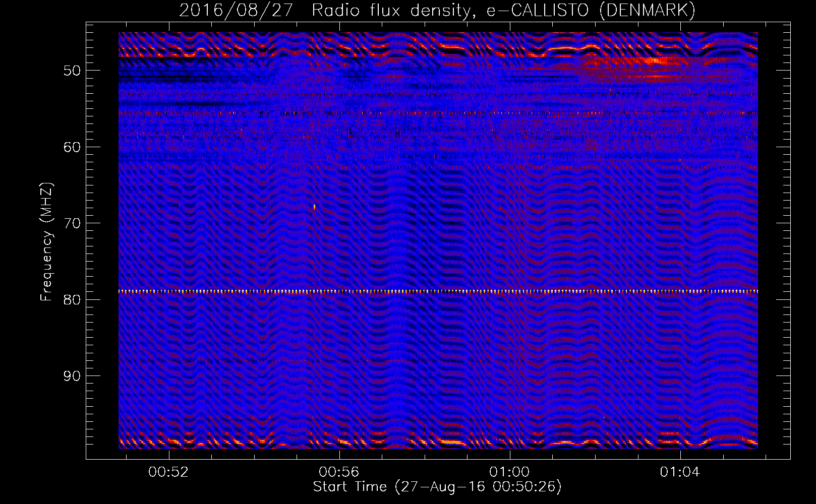Screen dimensions: 816x504
Task: Select the "Frequency (MHZ)" y-axis label
Action: pos(47,242)
